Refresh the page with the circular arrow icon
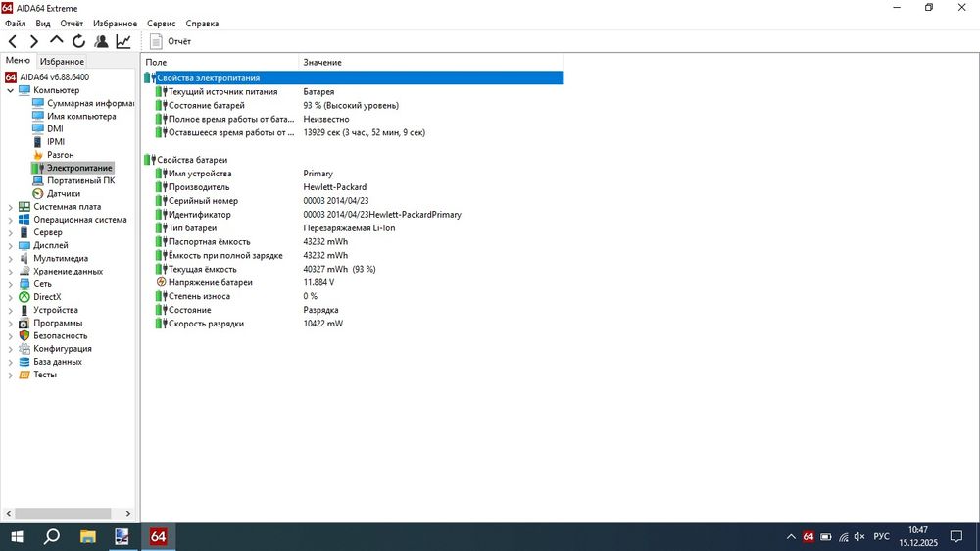Screen dimensions: 980x551 pos(78,41)
